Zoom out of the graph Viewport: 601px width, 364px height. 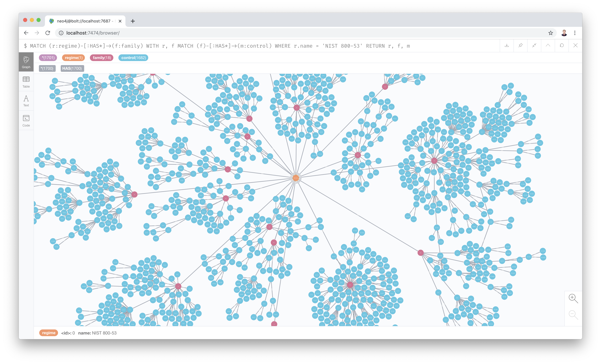573,315
